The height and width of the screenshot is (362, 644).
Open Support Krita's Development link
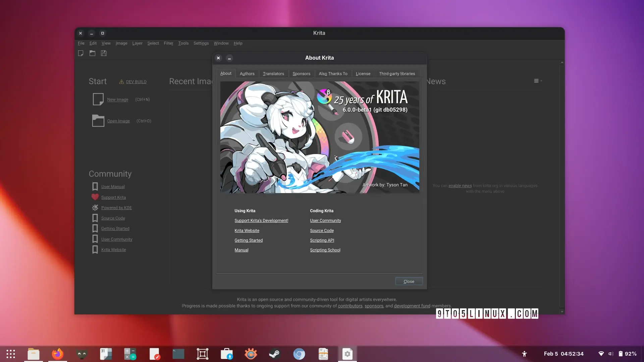(261, 221)
